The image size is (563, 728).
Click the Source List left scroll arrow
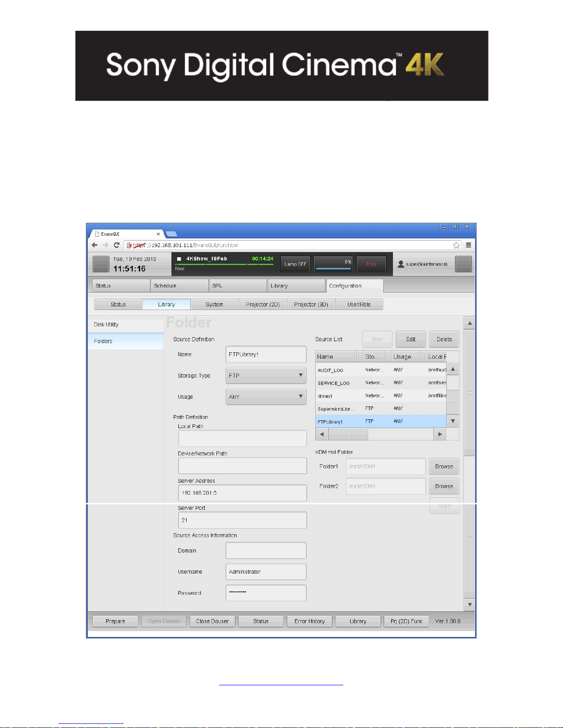click(x=322, y=434)
